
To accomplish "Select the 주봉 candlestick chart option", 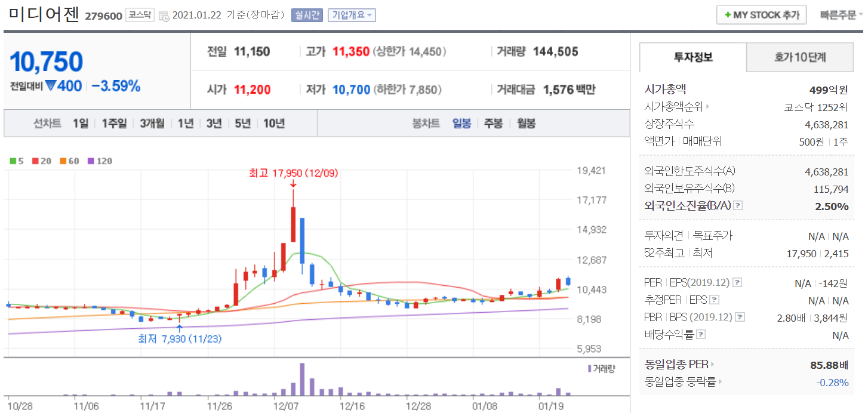I will [x=493, y=124].
